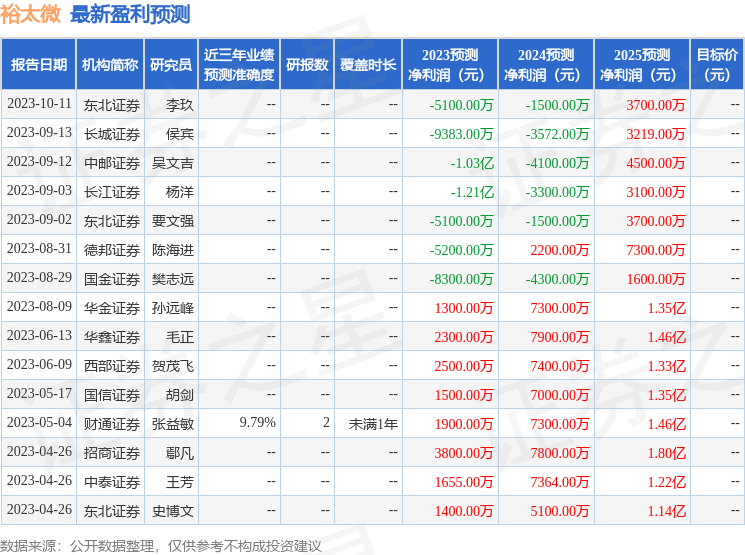Select the 最新盈利预测 heading
The height and width of the screenshot is (555, 745).
coord(130,14)
